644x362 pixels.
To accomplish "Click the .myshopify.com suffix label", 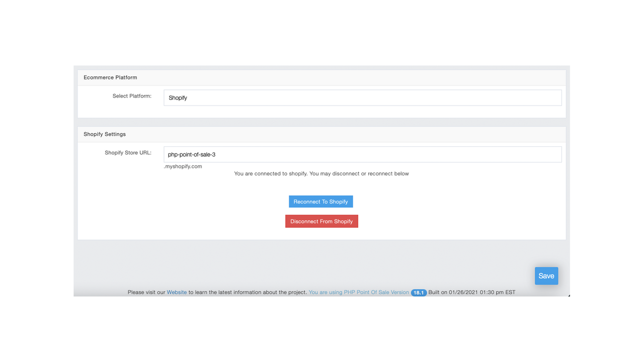I will point(182,166).
